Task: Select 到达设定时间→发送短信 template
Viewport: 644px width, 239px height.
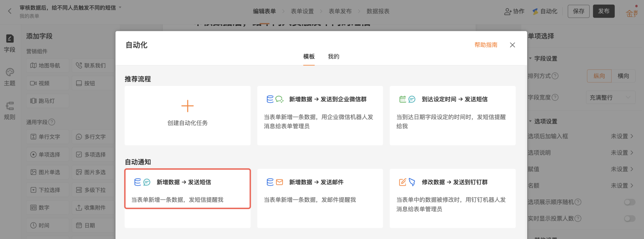Action: pyautogui.click(x=453, y=115)
